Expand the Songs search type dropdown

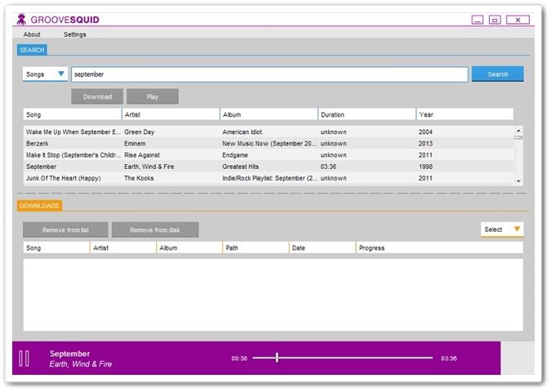[45, 74]
